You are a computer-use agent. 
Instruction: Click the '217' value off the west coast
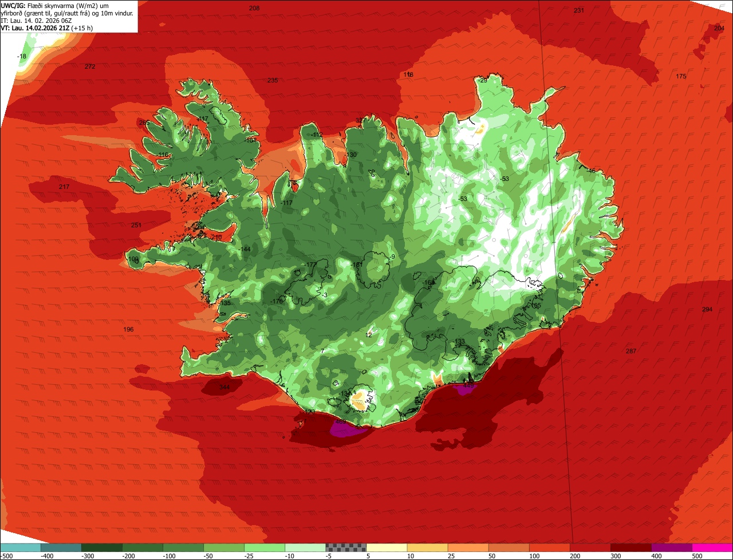pyautogui.click(x=64, y=187)
